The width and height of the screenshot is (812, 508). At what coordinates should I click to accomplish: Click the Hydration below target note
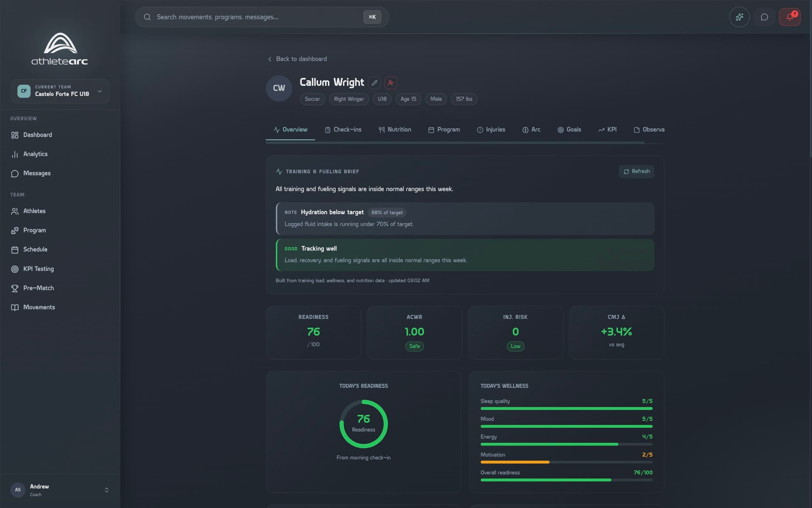click(465, 219)
